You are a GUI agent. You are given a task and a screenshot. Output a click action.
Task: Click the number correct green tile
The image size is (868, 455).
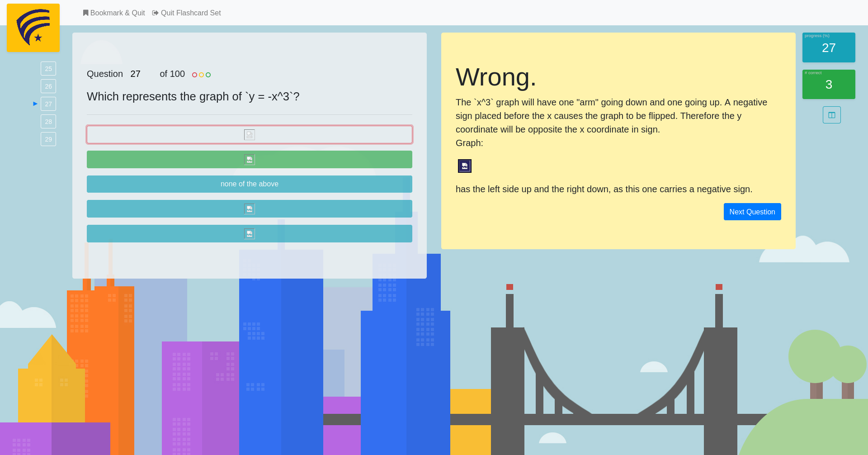click(829, 84)
